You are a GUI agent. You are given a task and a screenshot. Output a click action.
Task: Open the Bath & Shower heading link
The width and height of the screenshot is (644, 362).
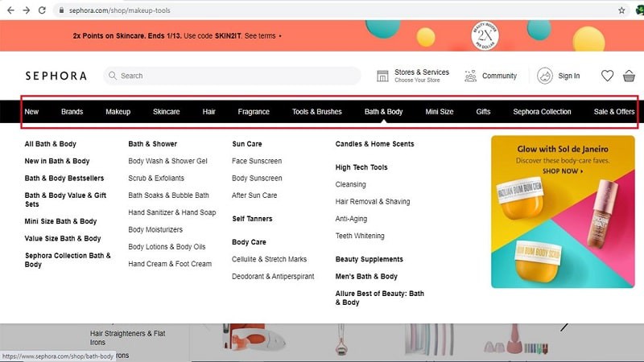(x=152, y=144)
